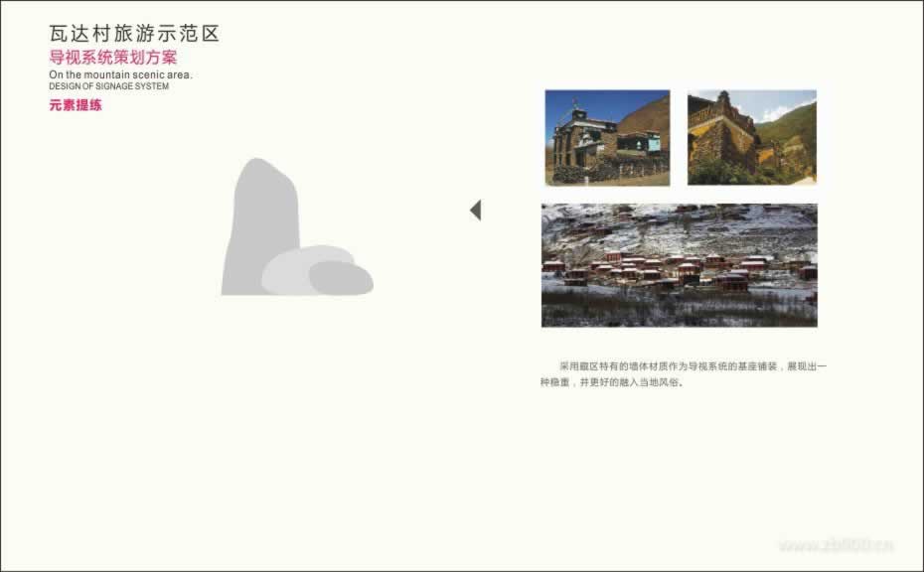Image resolution: width=924 pixels, height=572 pixels.
Task: Click the gray back-navigation triangle arrow
Action: [x=477, y=210]
